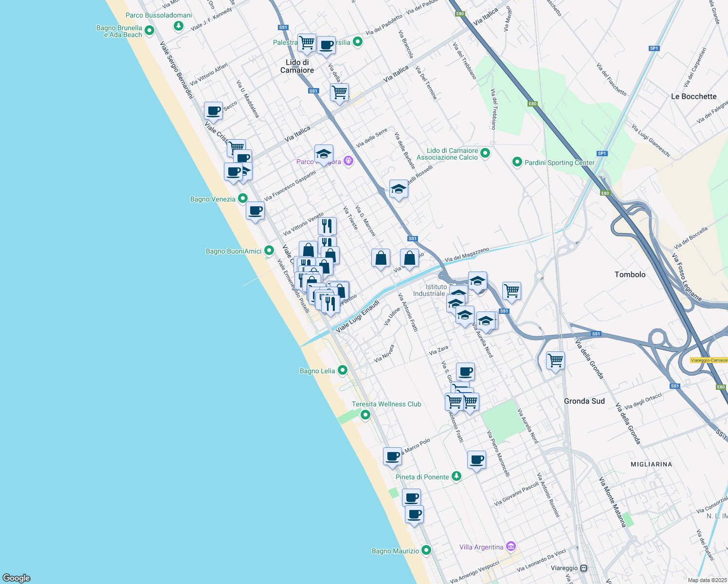Open lowest cafe marker above Bagno Maurizio
Image resolution: width=728 pixels, height=584 pixels.
[415, 514]
